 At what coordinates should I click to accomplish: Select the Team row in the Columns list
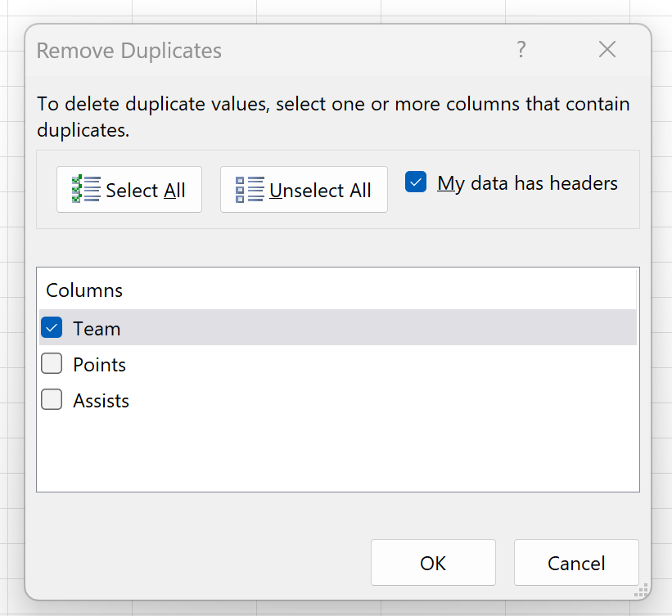(x=97, y=327)
